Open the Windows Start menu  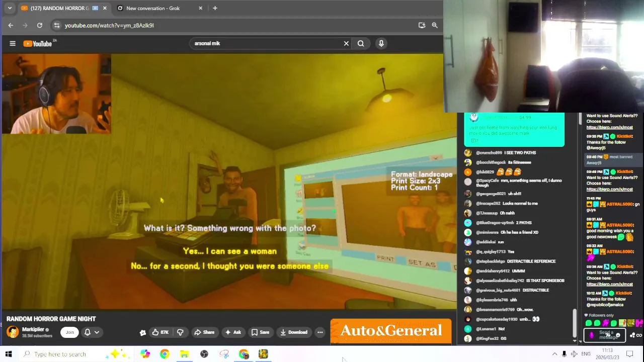pyautogui.click(x=9, y=354)
